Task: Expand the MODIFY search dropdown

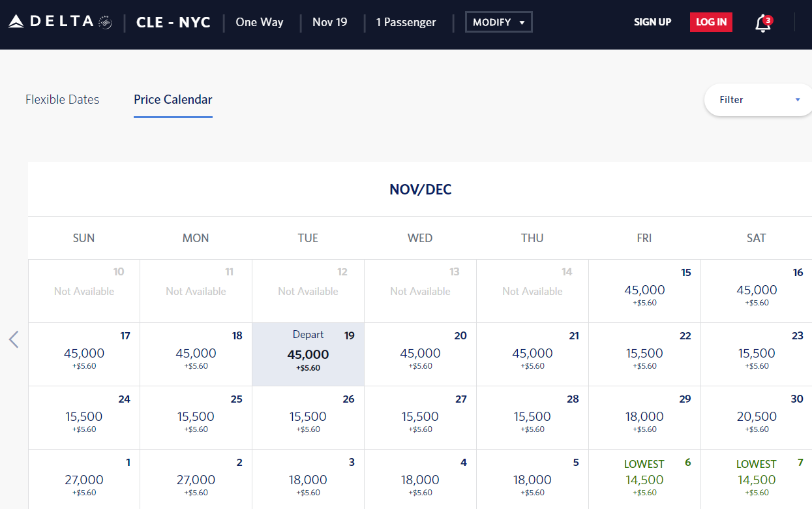Action: pyautogui.click(x=498, y=22)
